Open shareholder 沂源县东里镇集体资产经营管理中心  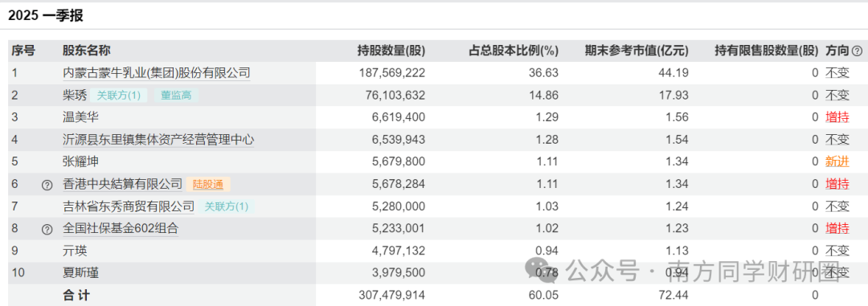tap(158, 140)
